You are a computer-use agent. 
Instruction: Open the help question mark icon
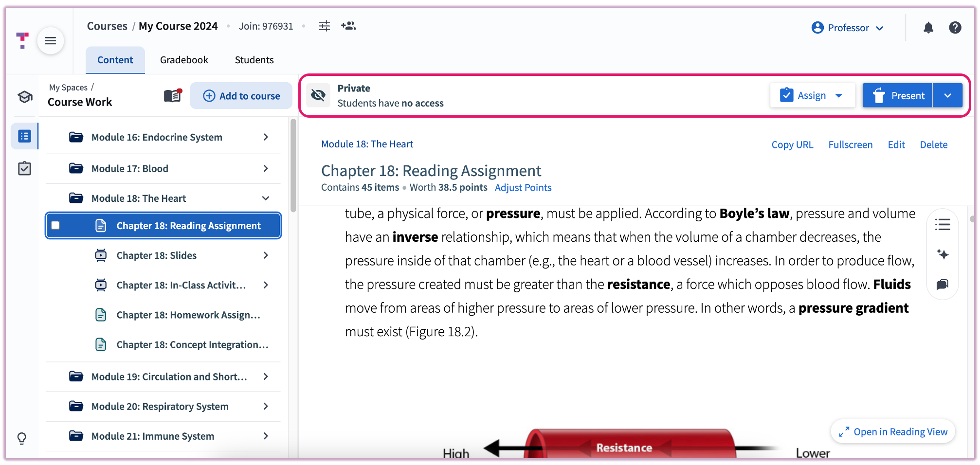[x=955, y=28]
